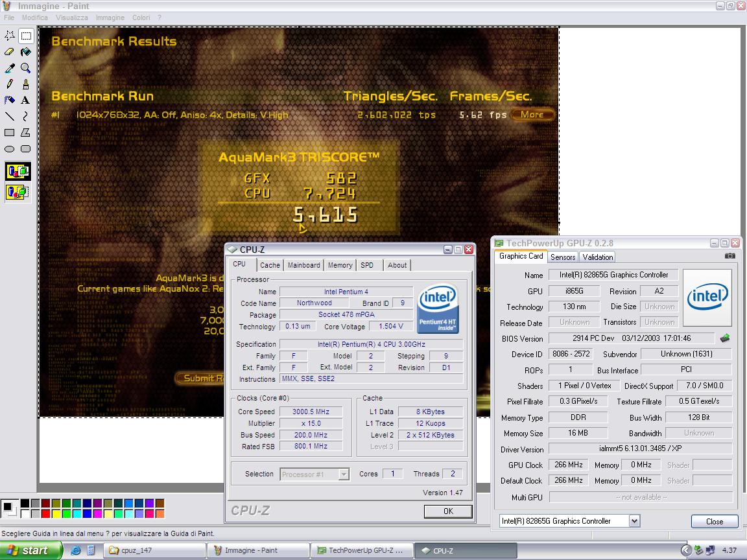Click the GPU-Z camera screenshot icon
The image size is (747, 560).
click(729, 256)
